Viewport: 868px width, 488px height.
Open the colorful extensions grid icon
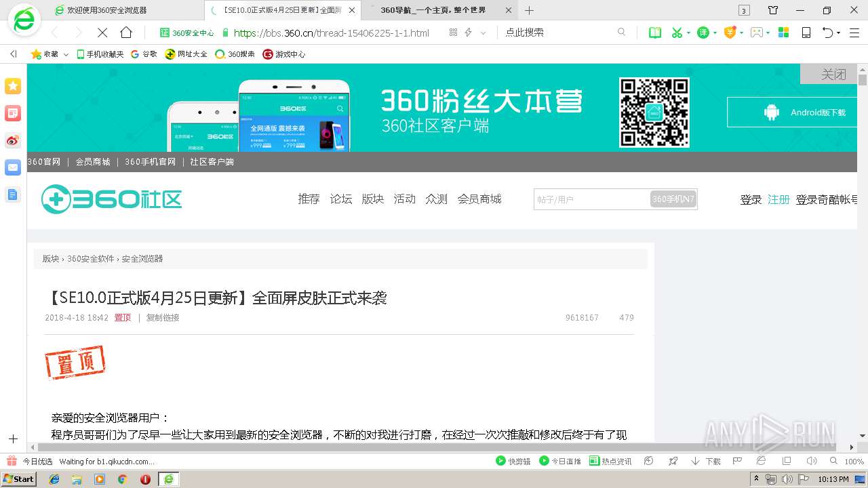(783, 33)
